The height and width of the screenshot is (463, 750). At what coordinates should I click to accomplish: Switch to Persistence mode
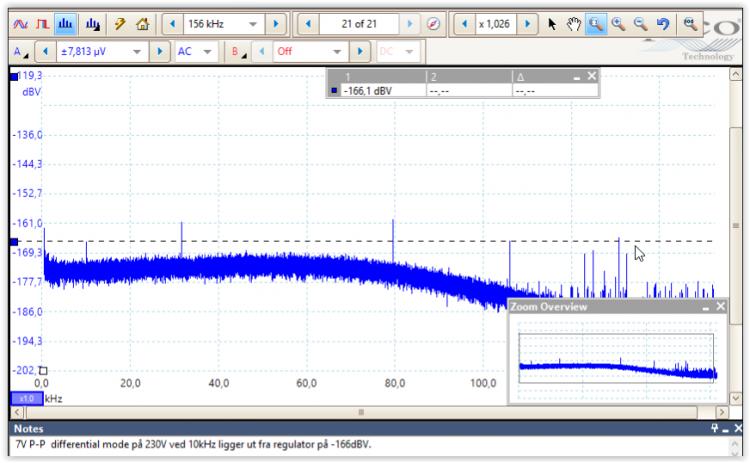tap(43, 22)
